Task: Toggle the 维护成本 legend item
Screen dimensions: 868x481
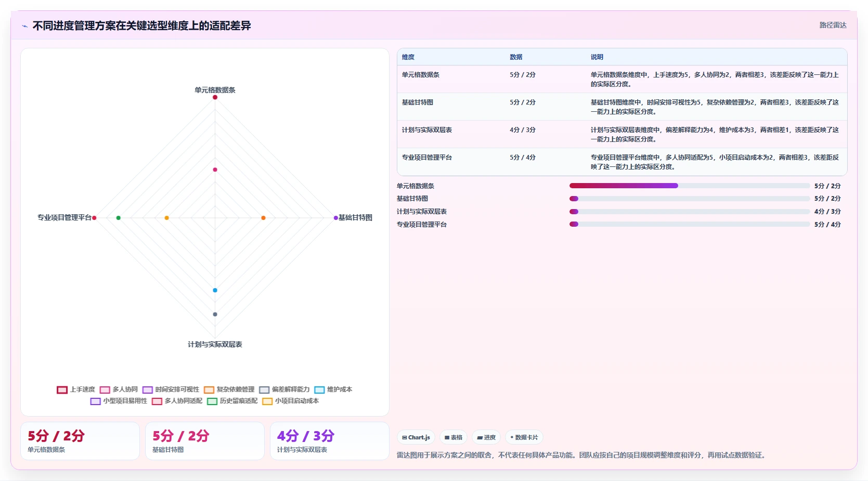Action: point(333,389)
